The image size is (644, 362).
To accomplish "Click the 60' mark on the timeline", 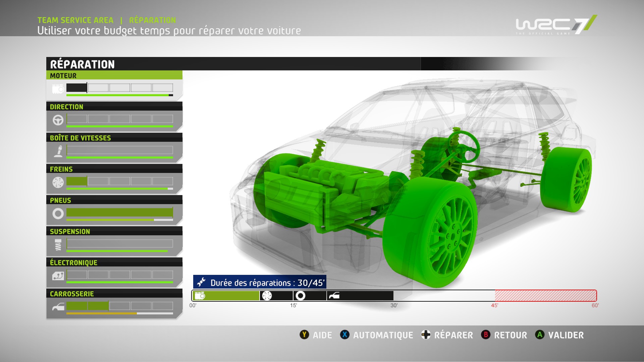I will point(595,305).
